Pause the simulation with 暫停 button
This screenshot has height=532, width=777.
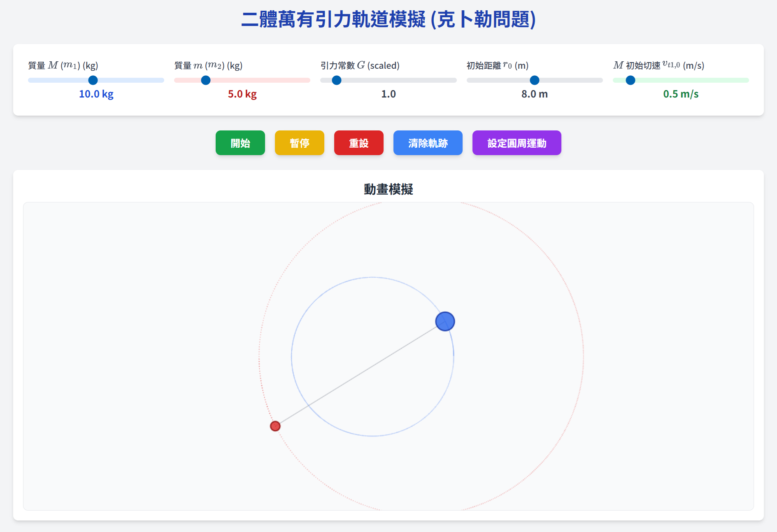click(x=299, y=143)
